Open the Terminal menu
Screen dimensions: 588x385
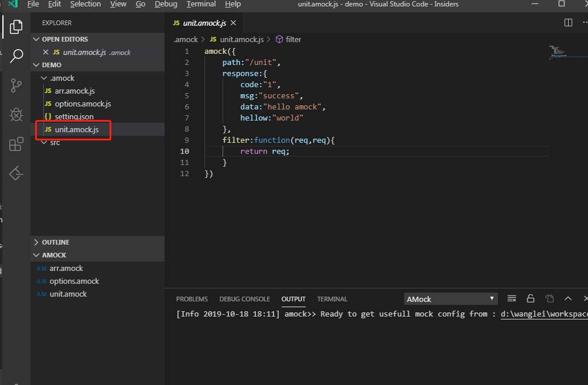[x=201, y=4]
